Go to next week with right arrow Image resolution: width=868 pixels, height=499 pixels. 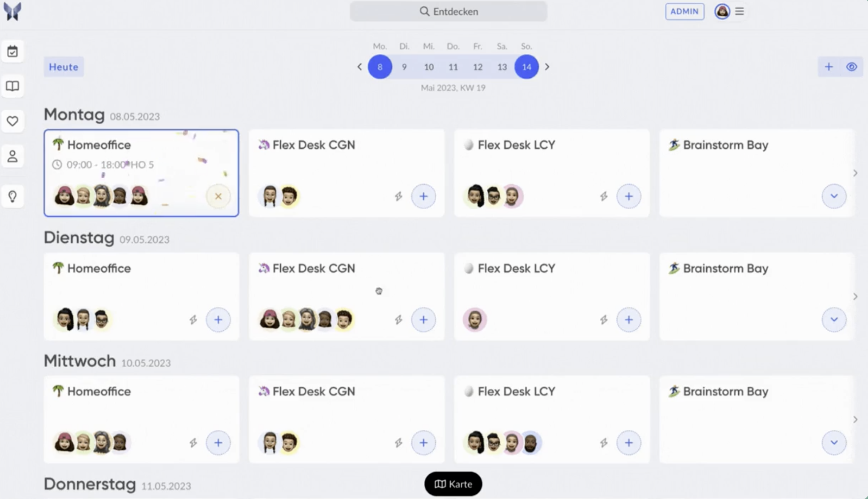pos(547,67)
